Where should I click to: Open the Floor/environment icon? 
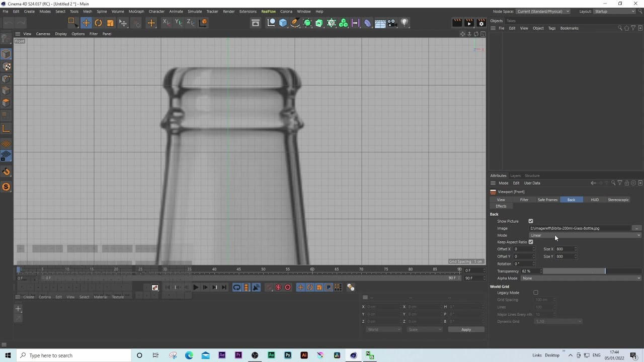coord(380,23)
